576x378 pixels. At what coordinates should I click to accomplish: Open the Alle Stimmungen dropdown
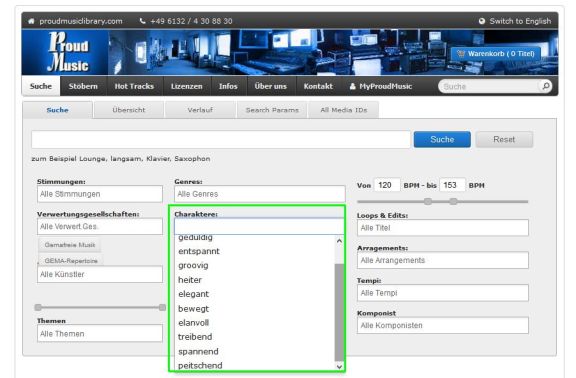[100, 194]
